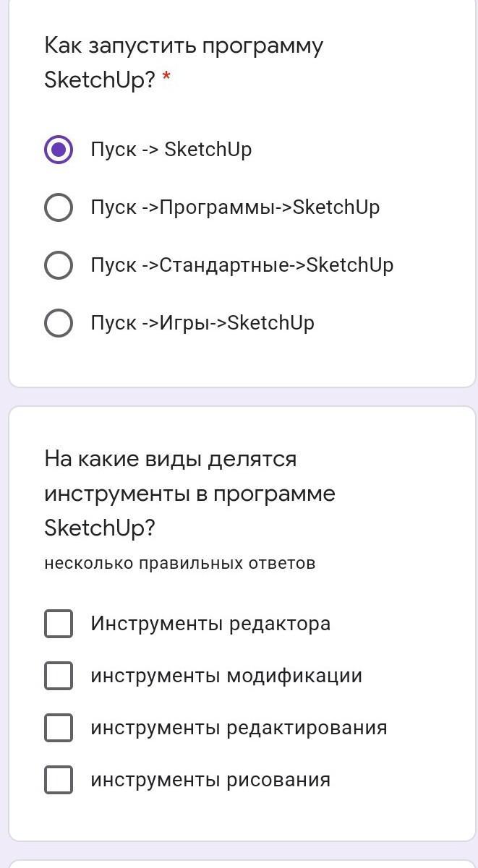Click the 'На какие виды делятся инструменты' question title
Screen dimensions: 478x868
(189, 494)
